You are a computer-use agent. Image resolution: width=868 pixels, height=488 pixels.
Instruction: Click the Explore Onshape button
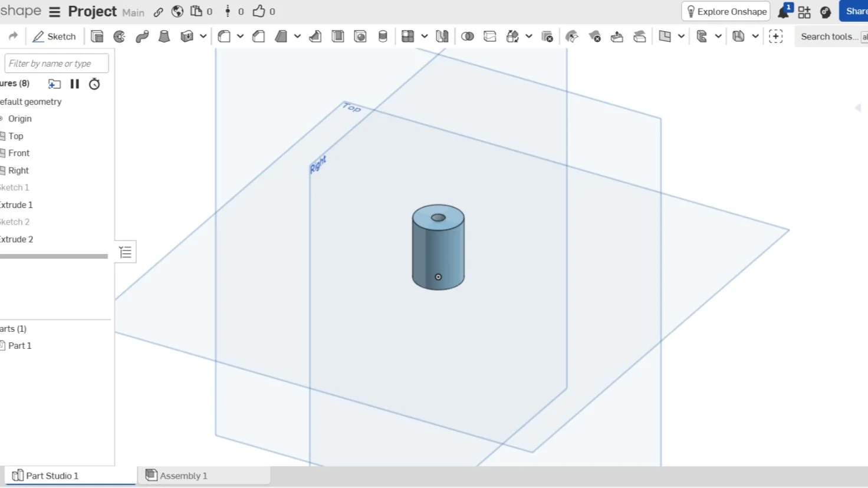(x=726, y=12)
